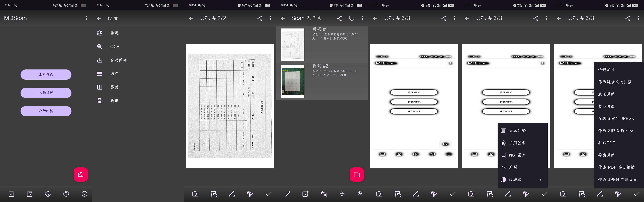Open OCR settings entry
This screenshot has height=202, width=644.
coord(115,47)
